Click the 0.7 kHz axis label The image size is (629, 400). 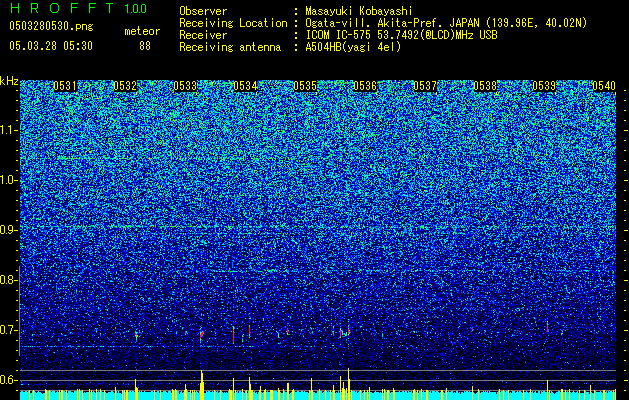point(9,330)
